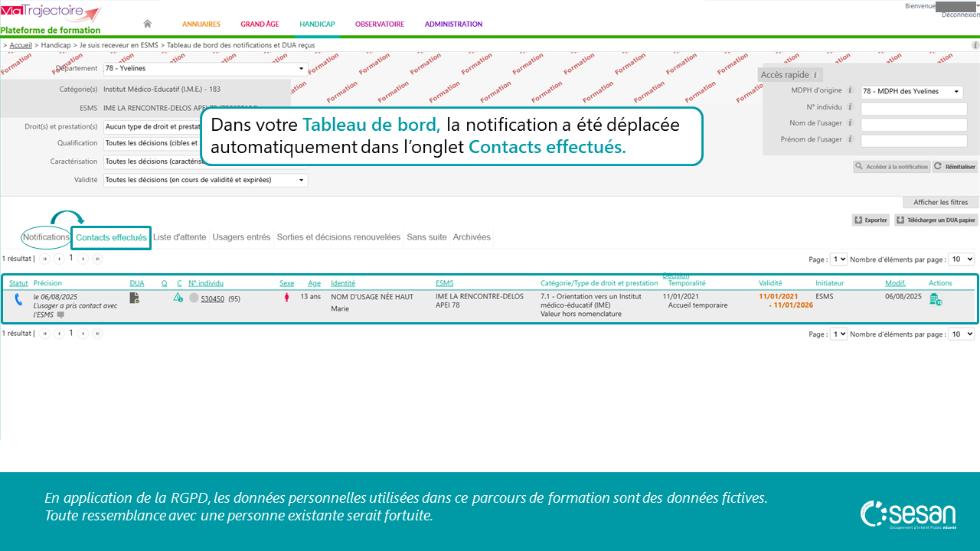
Task: Switch to the Liste d'attente tab
Action: (x=179, y=237)
